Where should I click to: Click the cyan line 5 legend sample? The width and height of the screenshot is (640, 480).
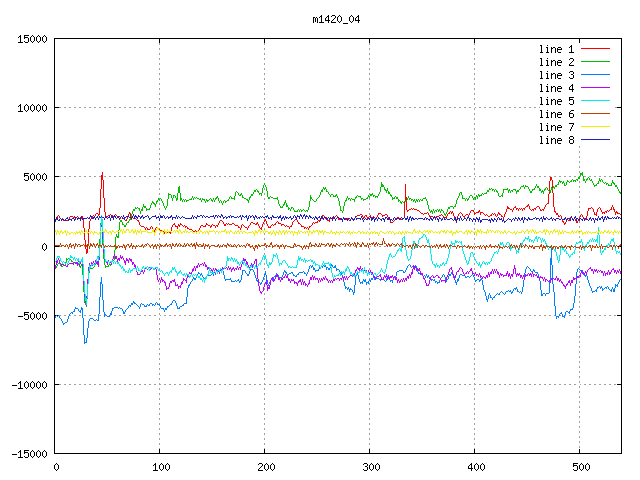coord(596,101)
